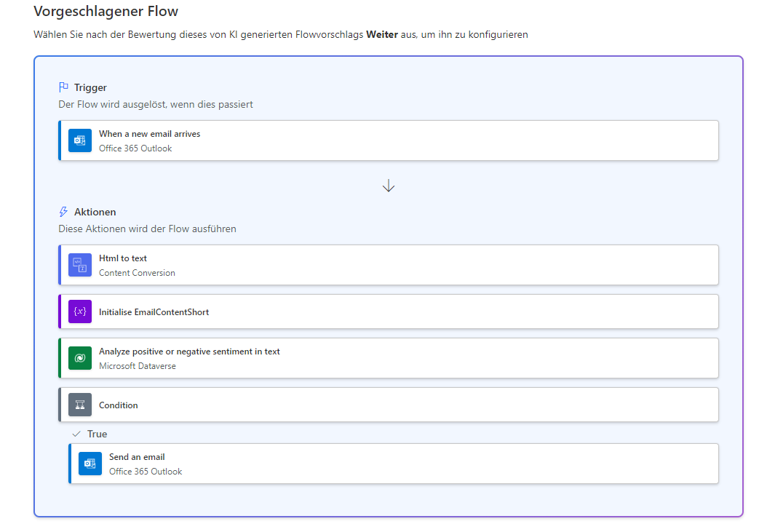
Task: Open the 'Analyze positive or negative sentiment' action title
Action: coord(189,352)
